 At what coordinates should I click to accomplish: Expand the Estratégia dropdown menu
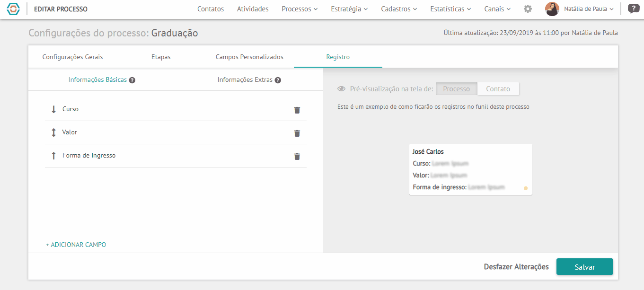349,9
